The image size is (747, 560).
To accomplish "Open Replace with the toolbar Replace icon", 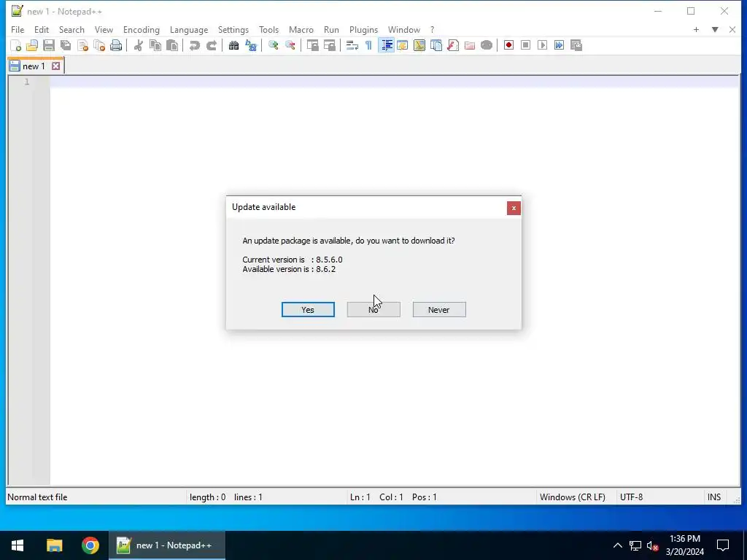I will tap(251, 45).
